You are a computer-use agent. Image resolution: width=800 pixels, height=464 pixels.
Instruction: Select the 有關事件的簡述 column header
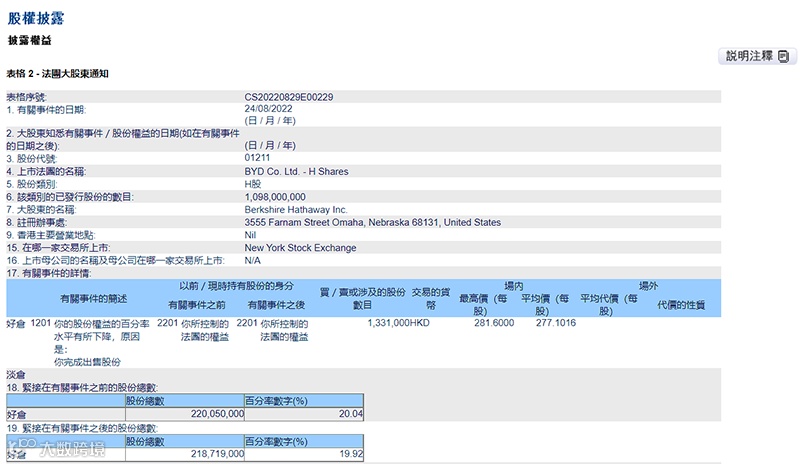point(93,299)
